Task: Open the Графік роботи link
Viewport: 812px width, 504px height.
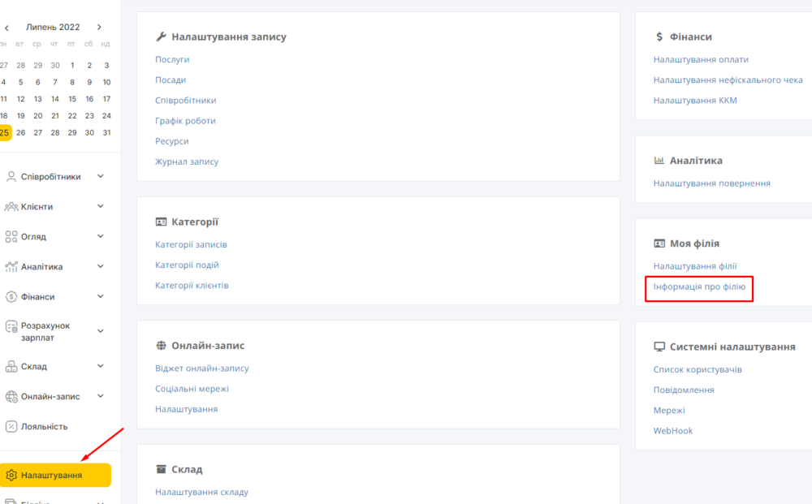Action: tap(185, 121)
